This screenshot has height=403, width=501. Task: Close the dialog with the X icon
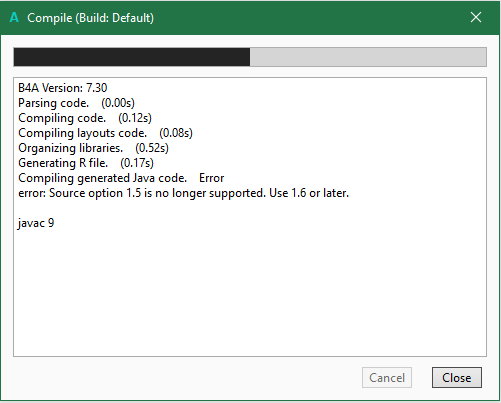click(476, 17)
